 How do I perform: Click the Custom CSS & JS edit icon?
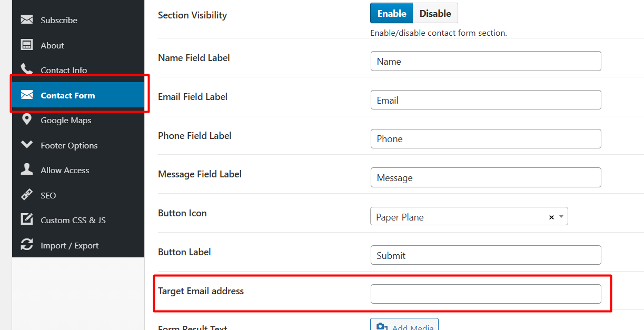26,219
